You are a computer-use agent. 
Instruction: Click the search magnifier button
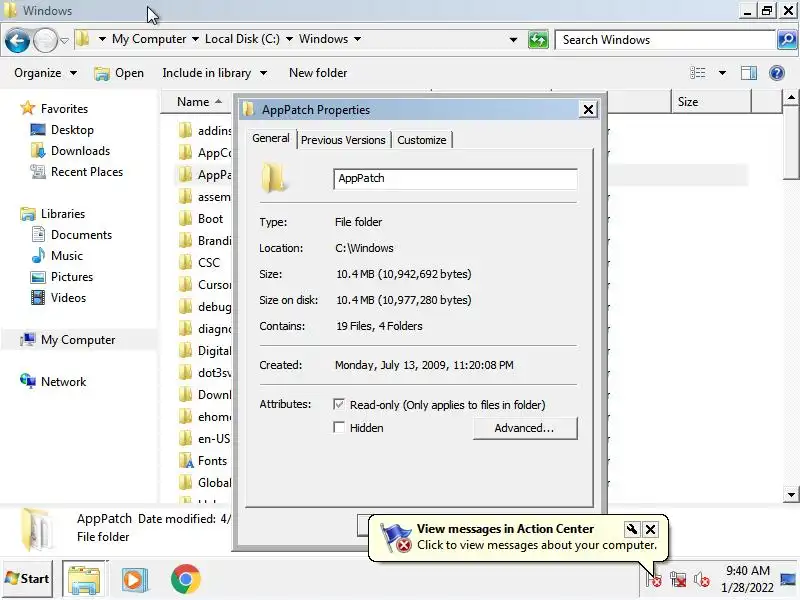coord(787,39)
